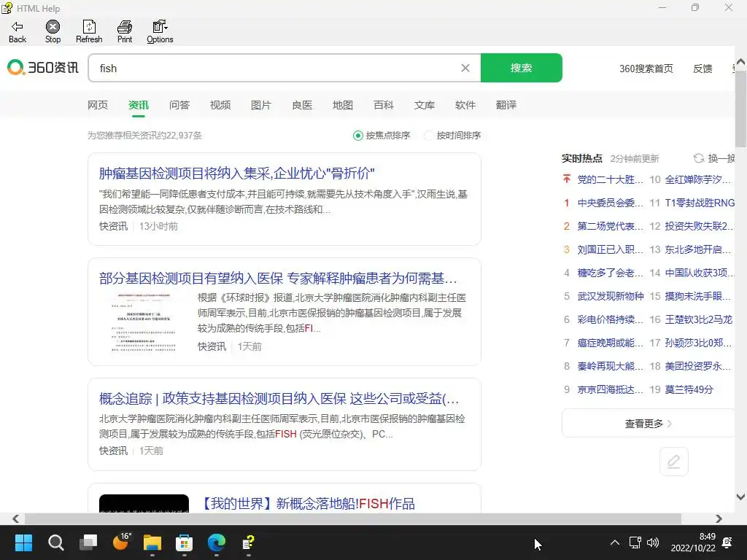The image size is (747, 560).
Task: Open article 肿瘤基因检测项目将纳入集采
Action: coord(237,174)
